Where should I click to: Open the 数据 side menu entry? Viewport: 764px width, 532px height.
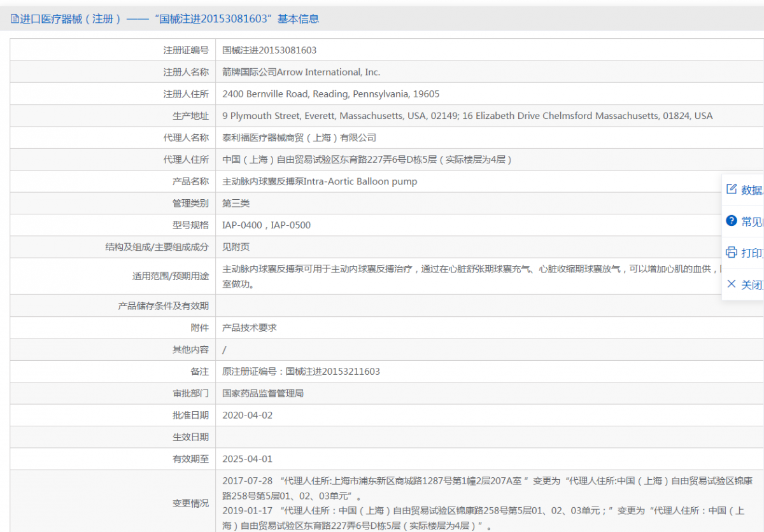click(744, 190)
